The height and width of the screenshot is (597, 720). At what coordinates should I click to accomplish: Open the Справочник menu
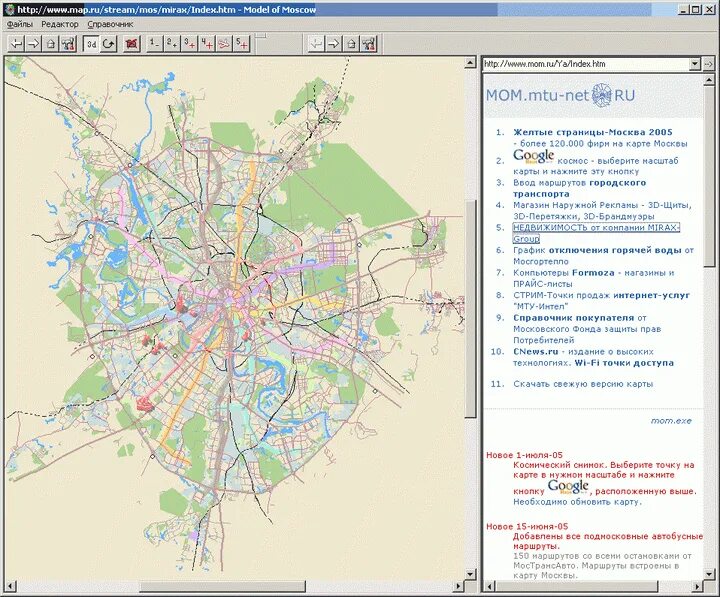click(110, 24)
